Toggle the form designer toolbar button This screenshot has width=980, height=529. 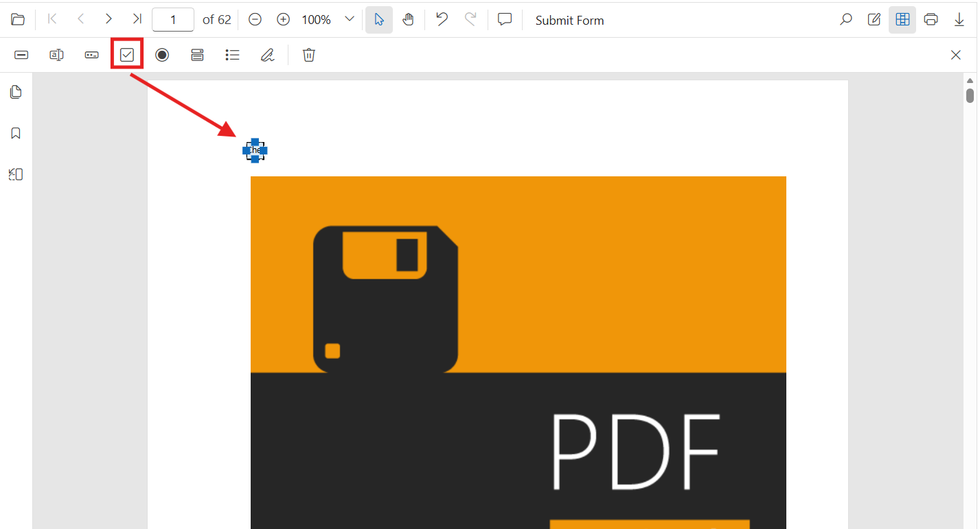902,20
